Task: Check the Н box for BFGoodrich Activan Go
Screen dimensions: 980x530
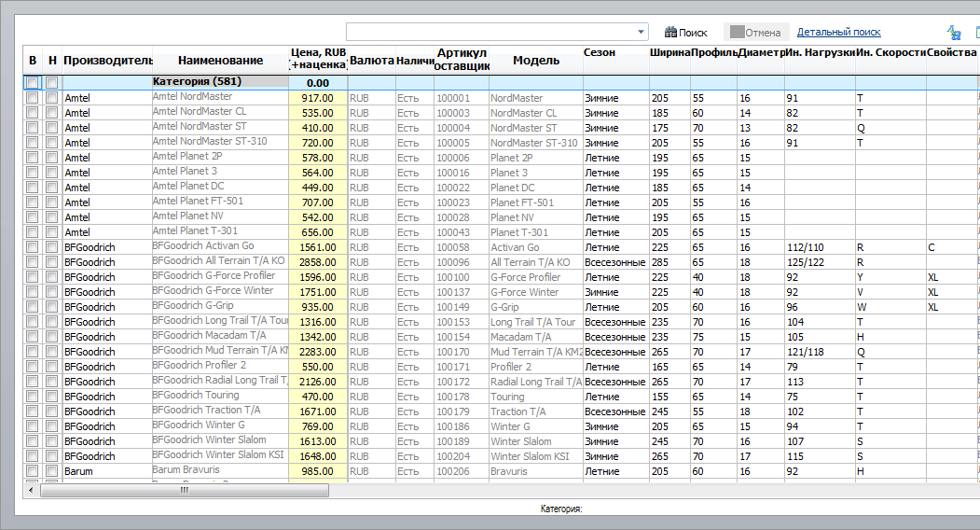Action: click(x=52, y=247)
